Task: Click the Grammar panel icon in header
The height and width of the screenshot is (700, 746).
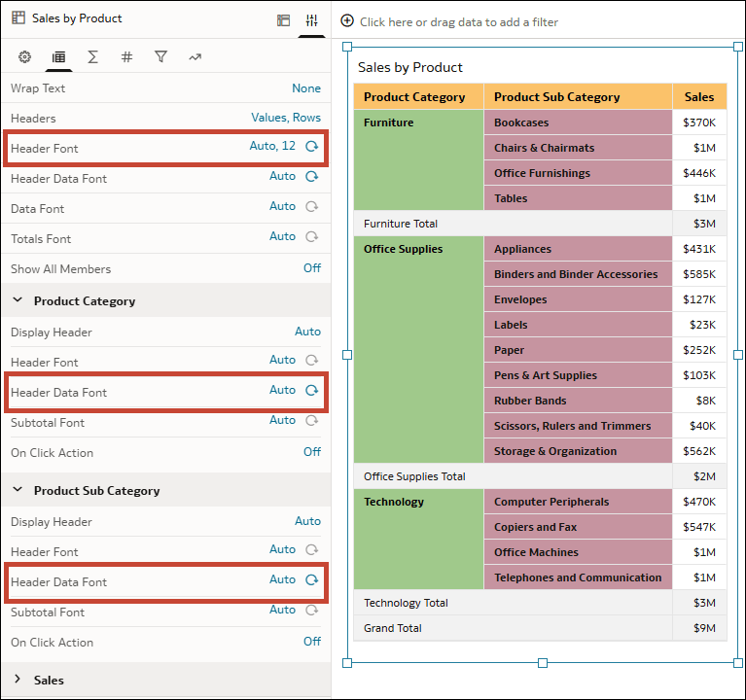Action: [x=283, y=19]
